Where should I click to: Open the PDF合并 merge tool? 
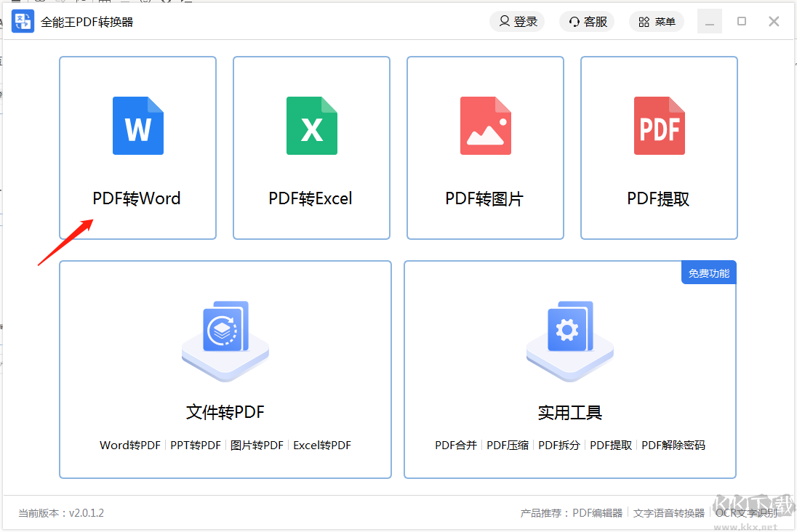[x=456, y=446]
